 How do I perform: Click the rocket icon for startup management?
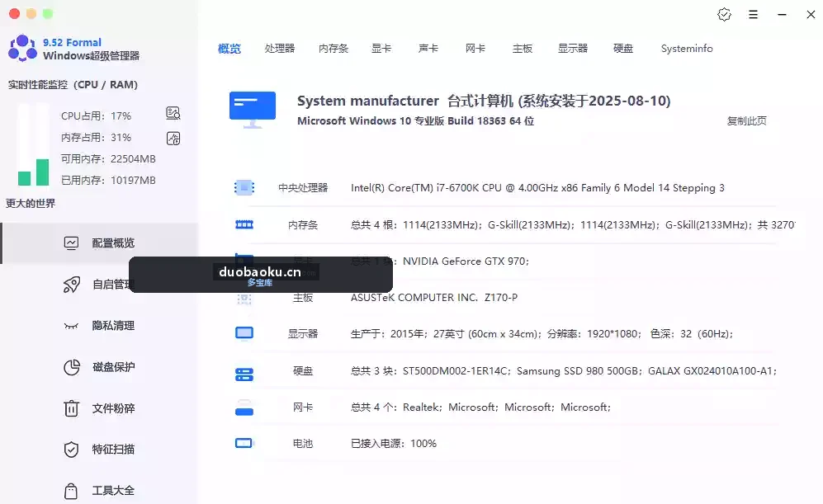pos(71,285)
